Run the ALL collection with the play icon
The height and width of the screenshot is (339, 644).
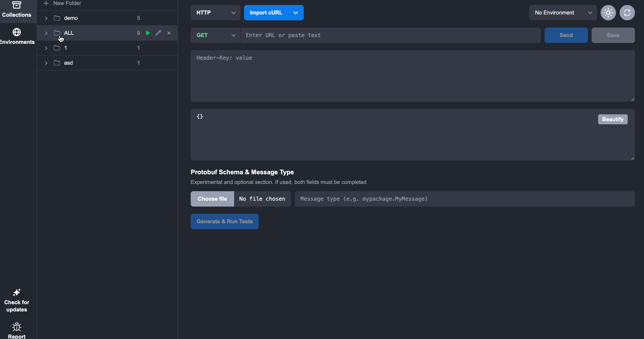point(148,33)
